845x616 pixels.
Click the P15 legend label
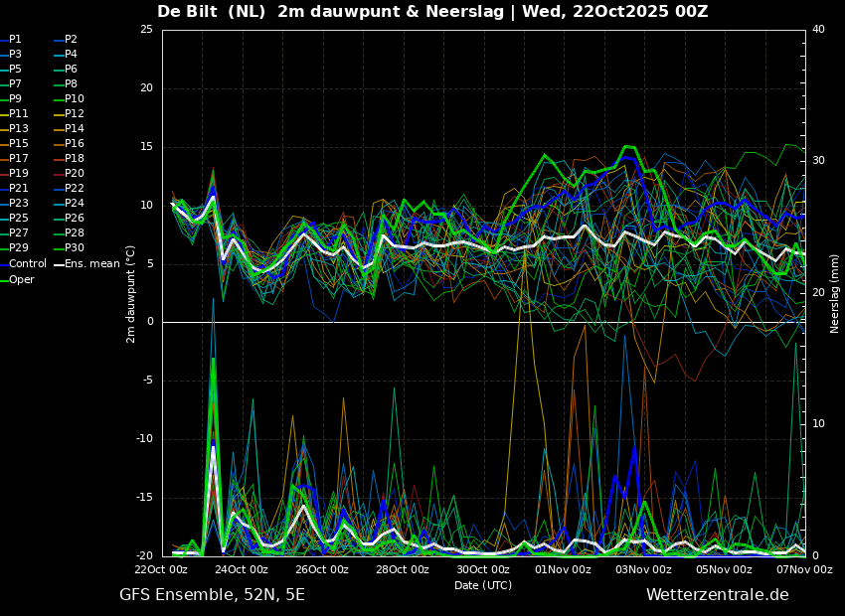click(x=19, y=144)
